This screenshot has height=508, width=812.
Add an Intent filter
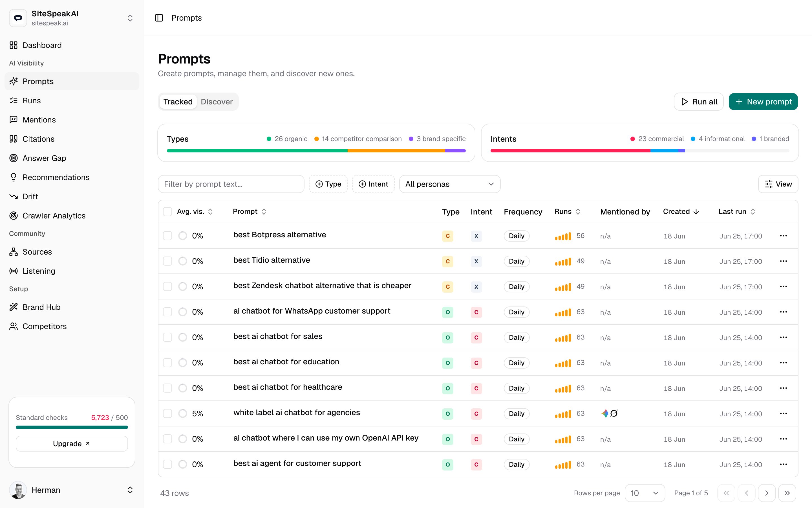pos(373,184)
